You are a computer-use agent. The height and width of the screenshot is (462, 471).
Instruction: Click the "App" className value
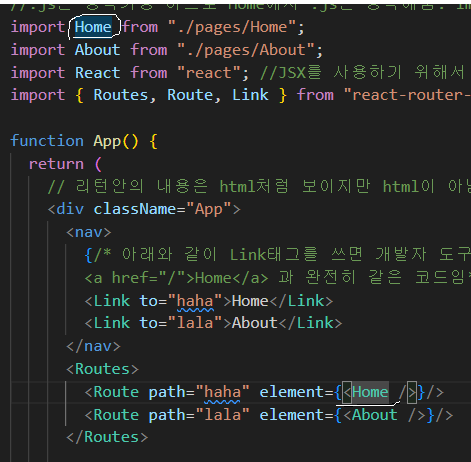(x=209, y=209)
